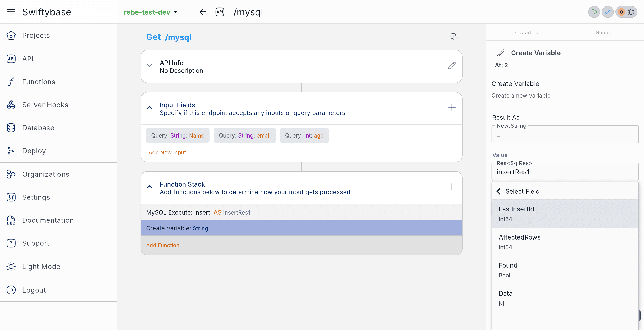
Task: Go to the Deploy page
Action: pyautogui.click(x=58, y=151)
